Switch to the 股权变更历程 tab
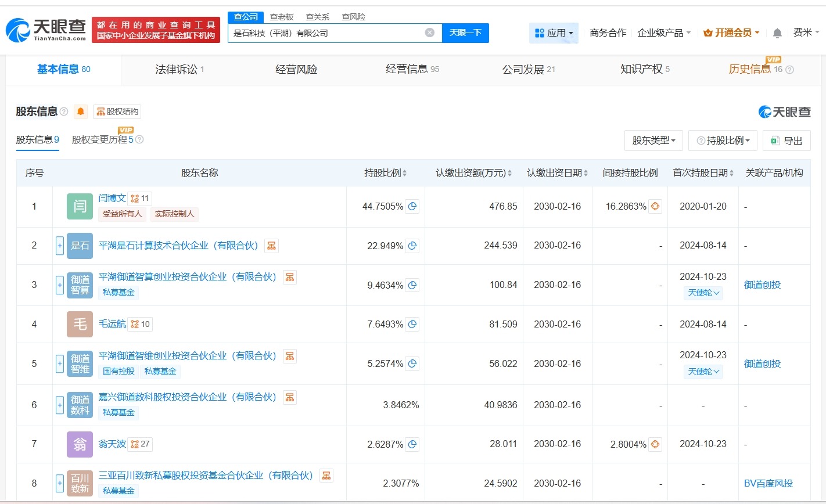The width and height of the screenshot is (826, 504). 105,140
